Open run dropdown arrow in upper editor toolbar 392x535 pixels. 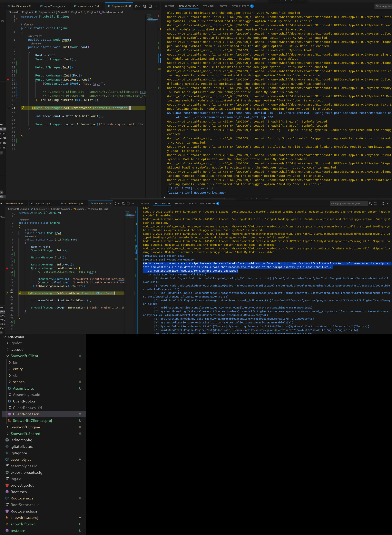pyautogui.click(x=139, y=6)
